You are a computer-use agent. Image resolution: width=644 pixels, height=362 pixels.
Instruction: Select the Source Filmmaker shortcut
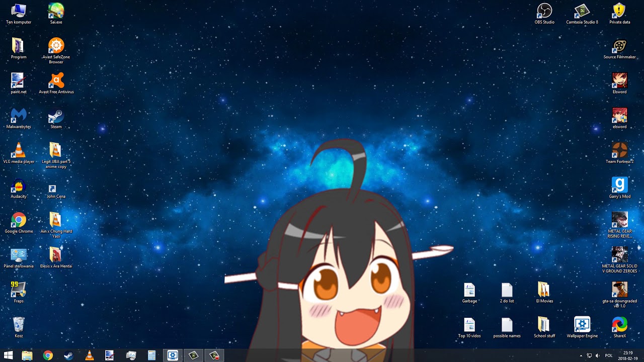[x=619, y=49]
